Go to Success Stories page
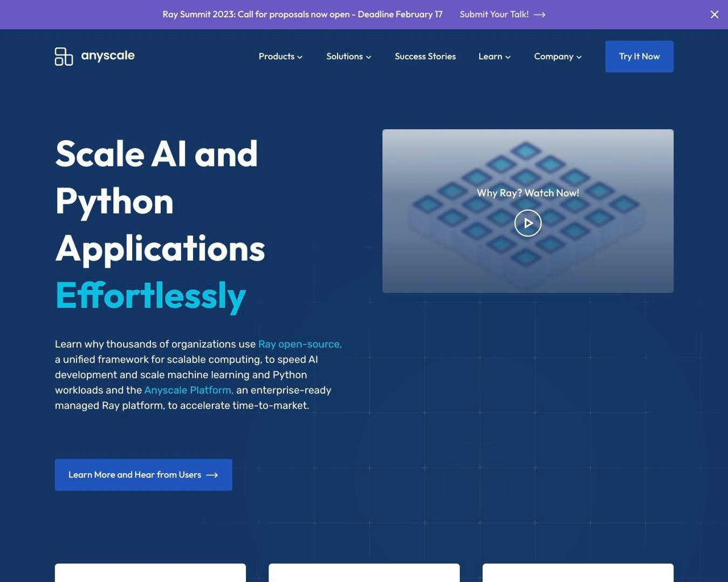728x582 pixels. pos(425,57)
